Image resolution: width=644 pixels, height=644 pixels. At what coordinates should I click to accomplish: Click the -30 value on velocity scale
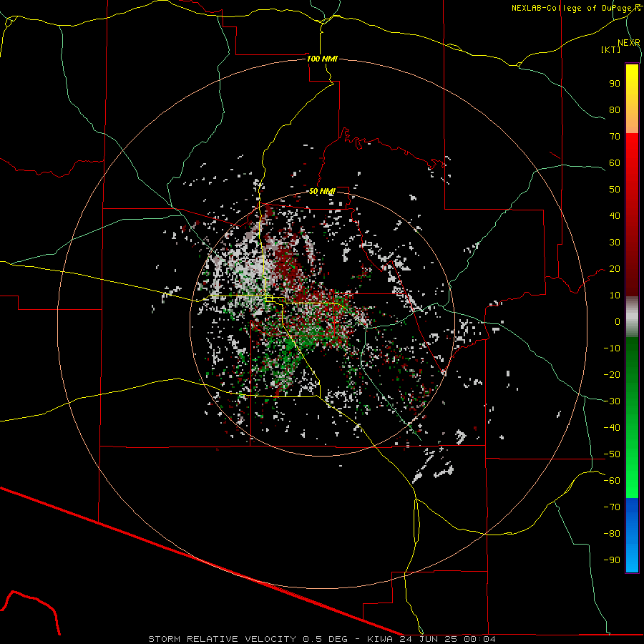[612, 401]
